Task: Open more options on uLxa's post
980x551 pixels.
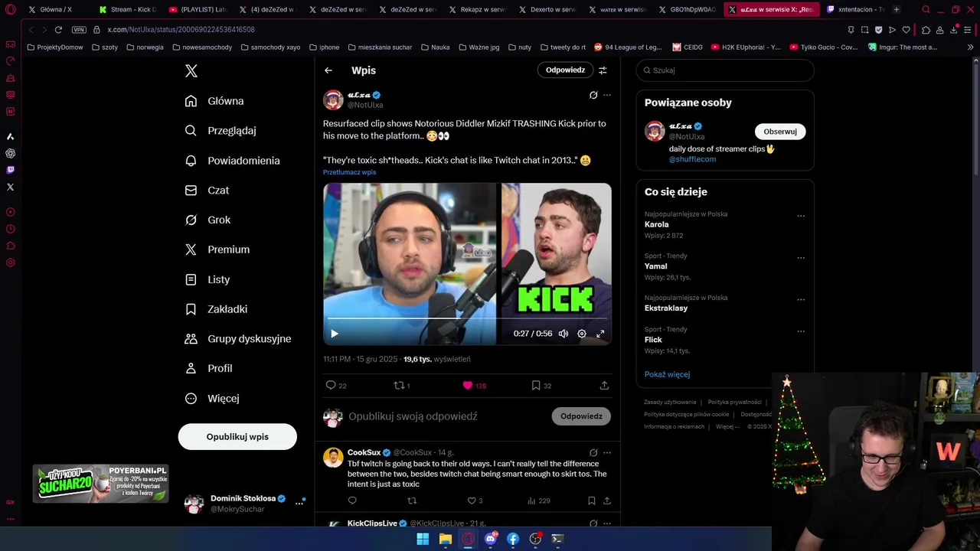Action: [607, 95]
